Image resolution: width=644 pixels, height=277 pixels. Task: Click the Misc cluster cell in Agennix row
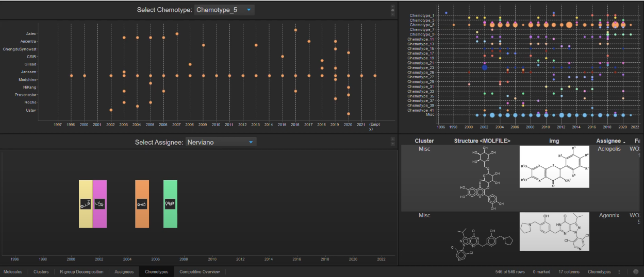tap(424, 215)
